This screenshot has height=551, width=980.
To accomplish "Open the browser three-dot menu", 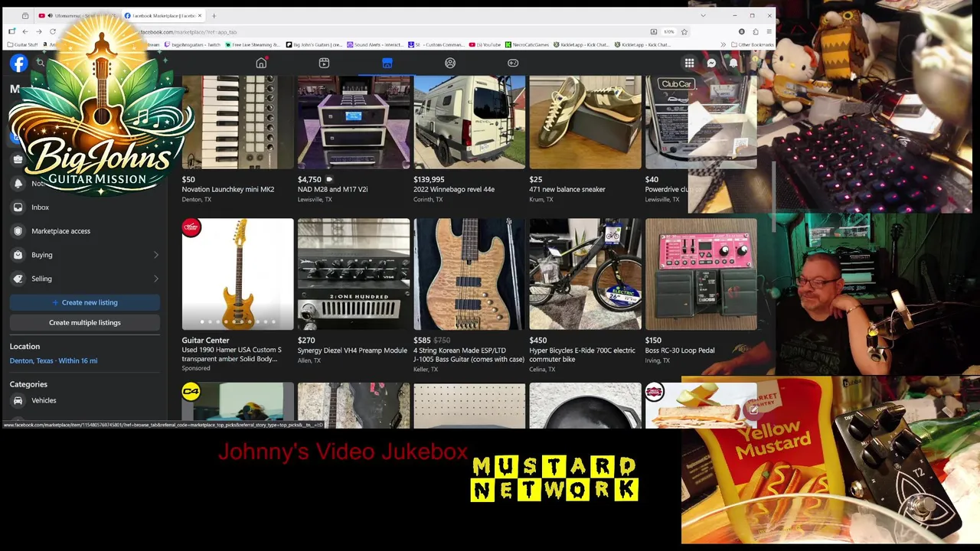I will click(769, 31).
